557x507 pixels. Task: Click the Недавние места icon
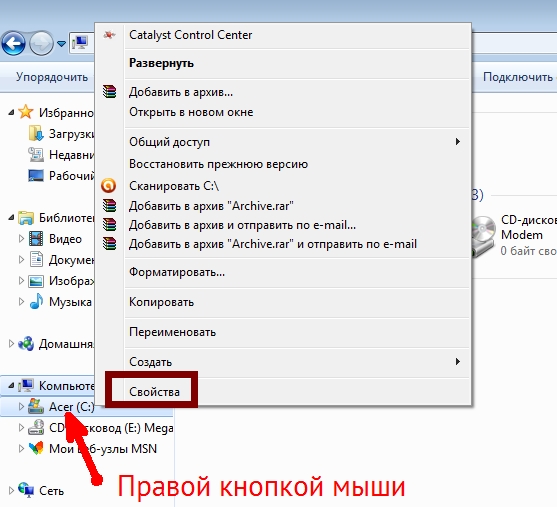pyautogui.click(x=36, y=155)
